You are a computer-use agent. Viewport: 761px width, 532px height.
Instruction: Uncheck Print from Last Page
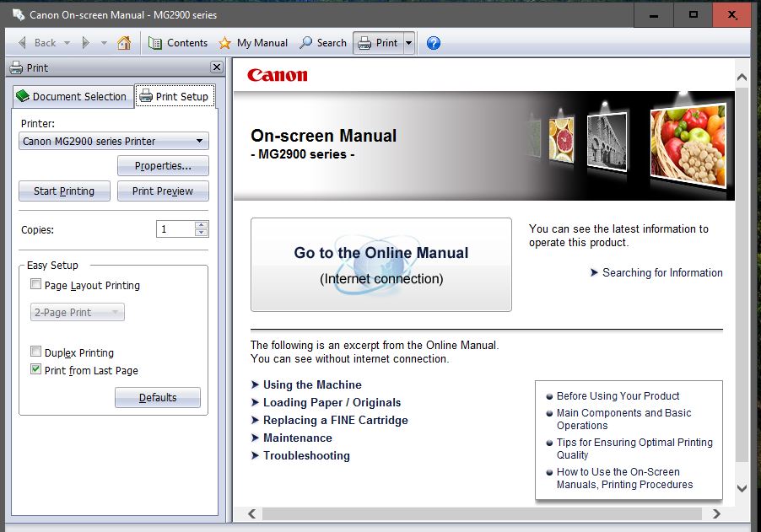pos(35,370)
